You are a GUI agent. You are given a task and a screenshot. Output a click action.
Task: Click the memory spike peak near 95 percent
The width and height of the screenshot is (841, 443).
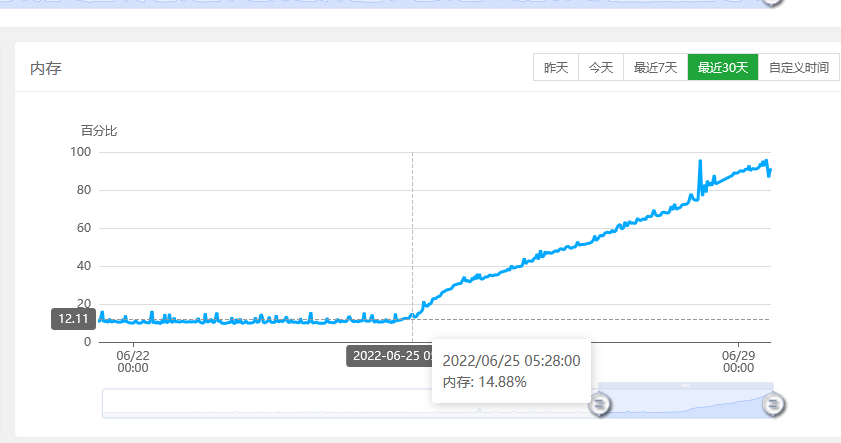700,161
